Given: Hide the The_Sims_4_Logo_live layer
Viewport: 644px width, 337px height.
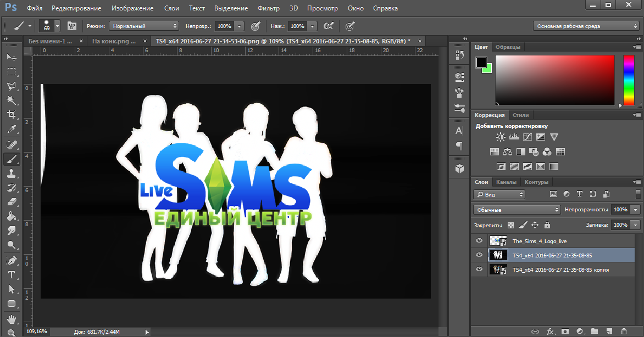Looking at the screenshot, I should (479, 241).
